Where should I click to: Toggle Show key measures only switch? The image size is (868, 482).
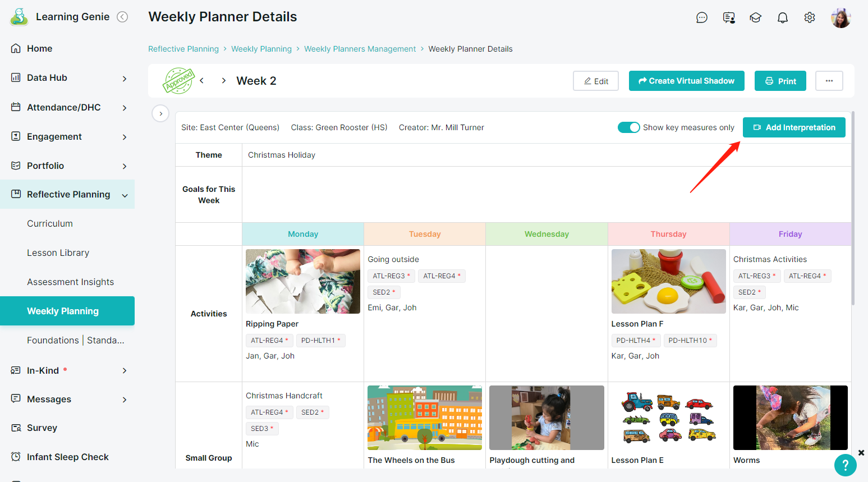tap(628, 127)
